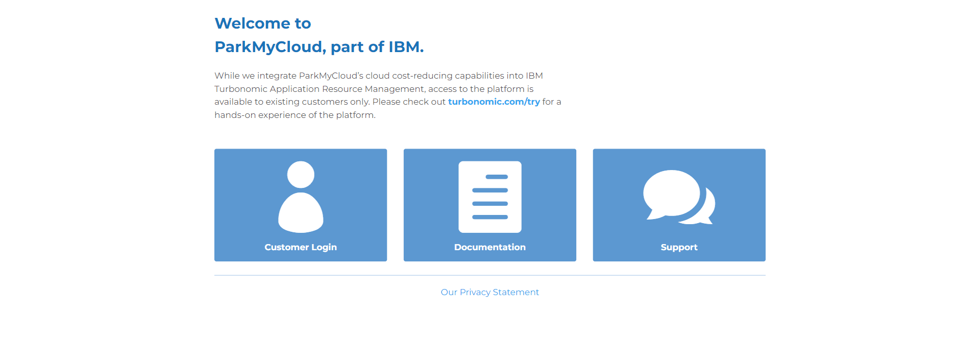This screenshot has height=337, width=980.
Task: Click the 'Welcome to' heading line
Action: coord(263,23)
